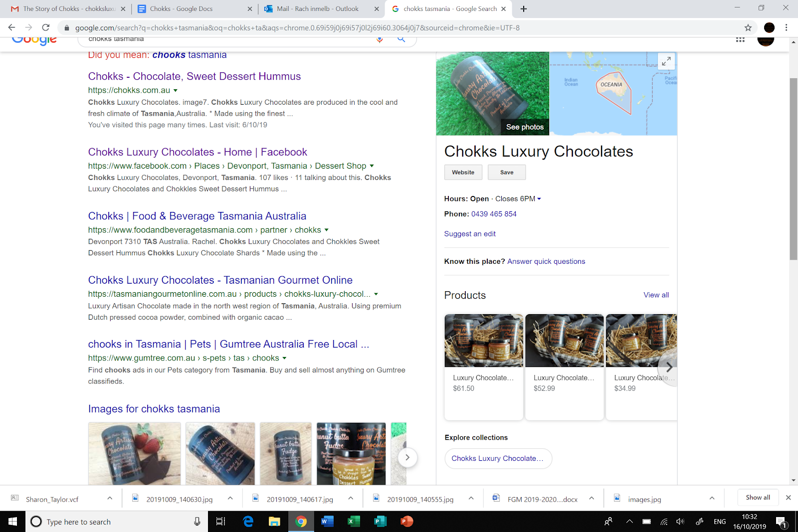Open the FGM 2019-2020 docx download
The image size is (798, 532).
click(x=543, y=499)
